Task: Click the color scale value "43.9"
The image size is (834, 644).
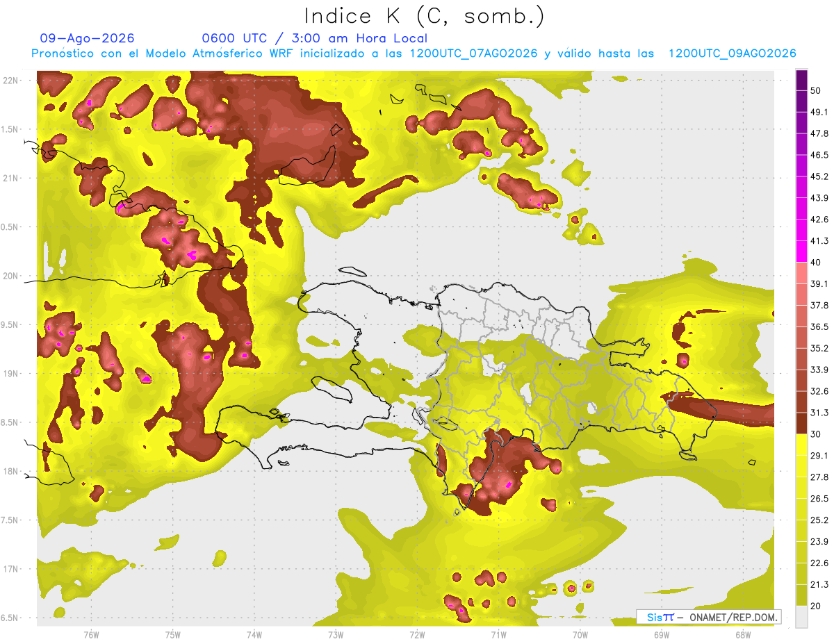Action: 819,198
